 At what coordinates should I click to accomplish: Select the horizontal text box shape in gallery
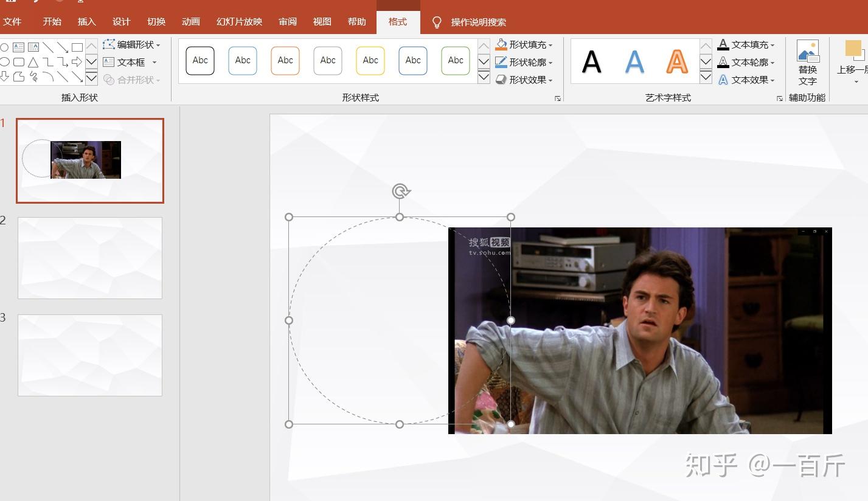pyautogui.click(x=18, y=47)
